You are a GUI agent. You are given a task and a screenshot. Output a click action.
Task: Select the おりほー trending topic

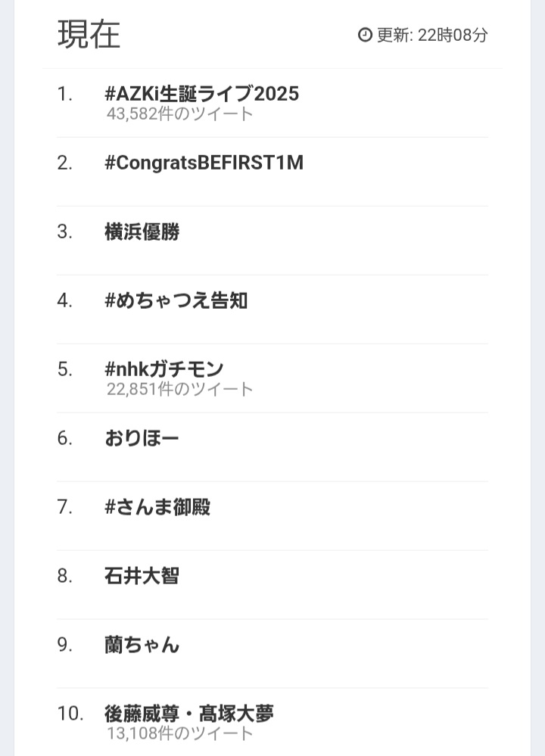142,438
